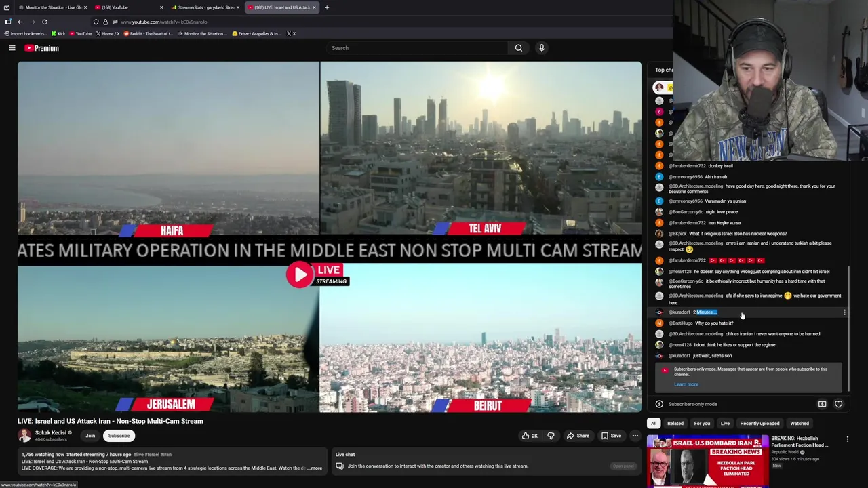
Task: Open more actions three-dot menu below video
Action: pyautogui.click(x=635, y=436)
